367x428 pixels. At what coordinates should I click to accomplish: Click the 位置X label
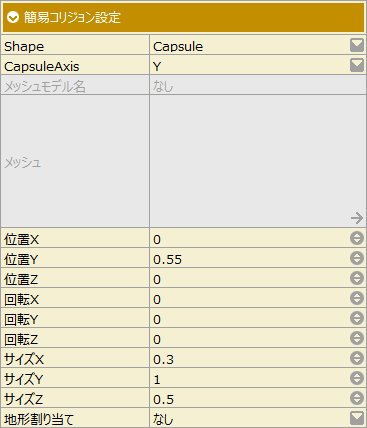21,239
